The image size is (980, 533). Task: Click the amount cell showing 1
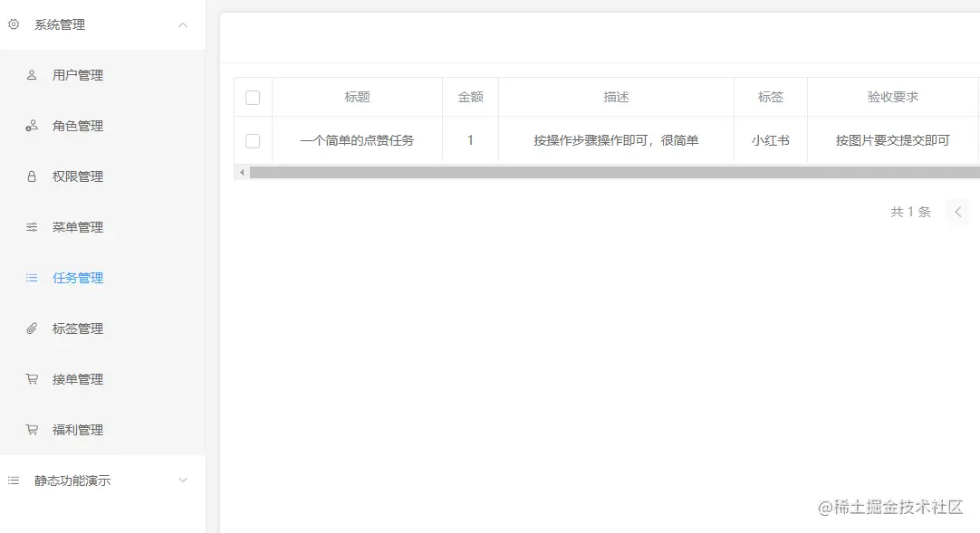pyautogui.click(x=471, y=140)
